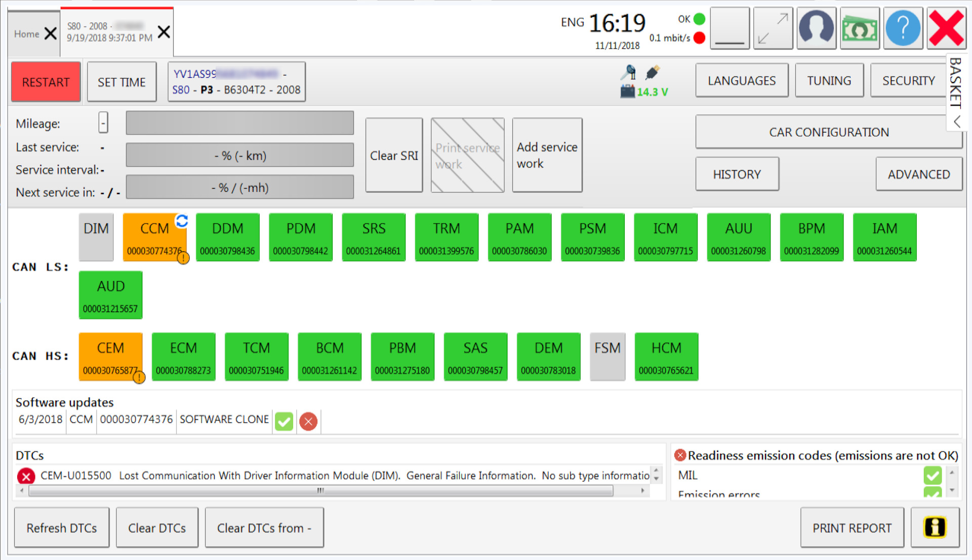
Task: Toggle the MIL readiness checkmark
Action: pyautogui.click(x=932, y=475)
